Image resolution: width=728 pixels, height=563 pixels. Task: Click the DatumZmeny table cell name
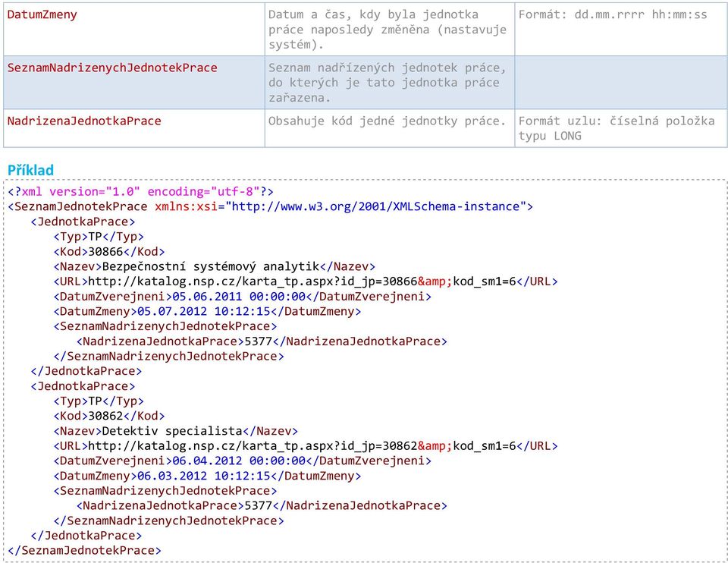pyautogui.click(x=42, y=14)
